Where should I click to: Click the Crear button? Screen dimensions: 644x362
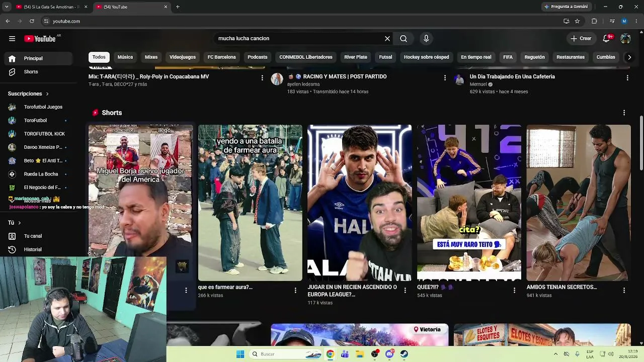click(581, 39)
